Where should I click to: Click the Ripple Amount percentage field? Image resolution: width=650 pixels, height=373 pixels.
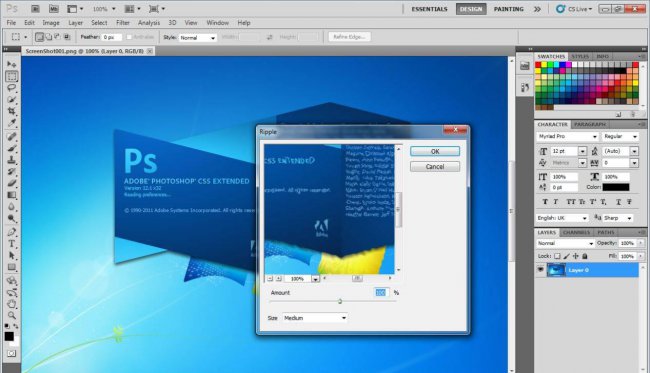tap(381, 293)
